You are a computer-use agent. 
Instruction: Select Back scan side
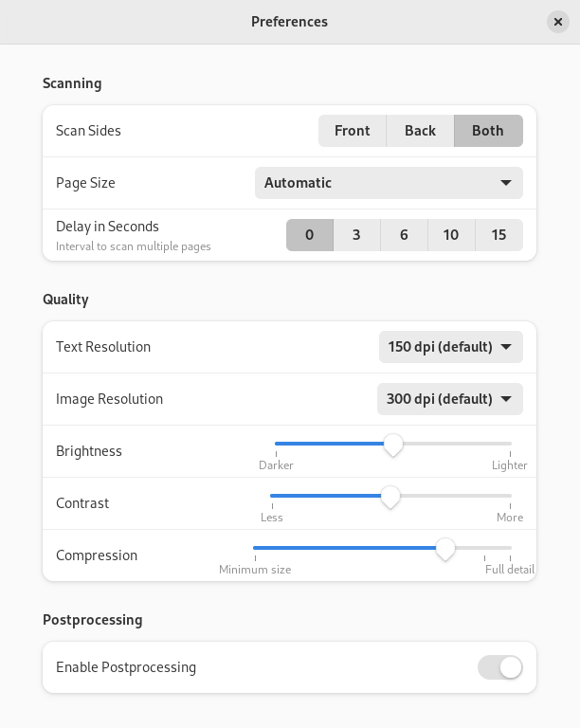tap(420, 131)
